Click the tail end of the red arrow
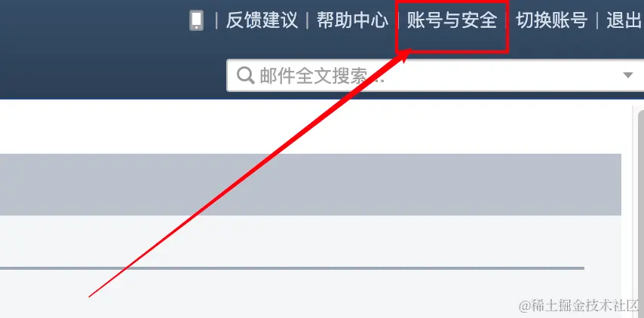 tap(91, 295)
